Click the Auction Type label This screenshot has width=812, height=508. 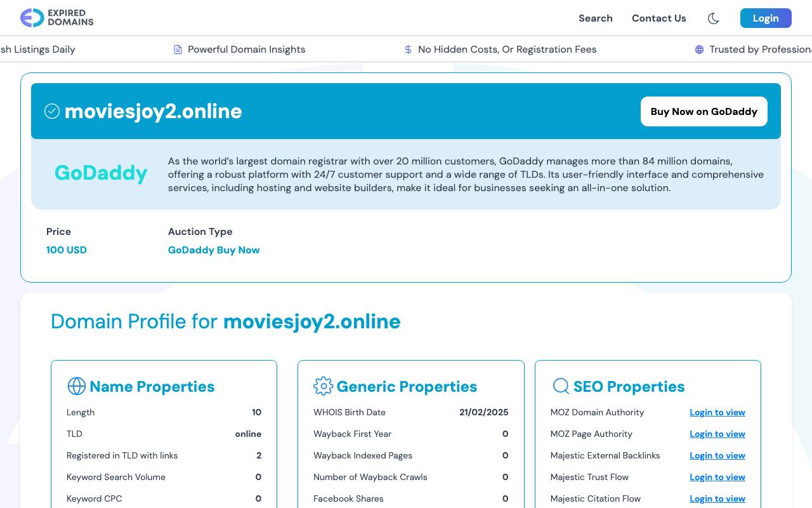click(x=200, y=232)
